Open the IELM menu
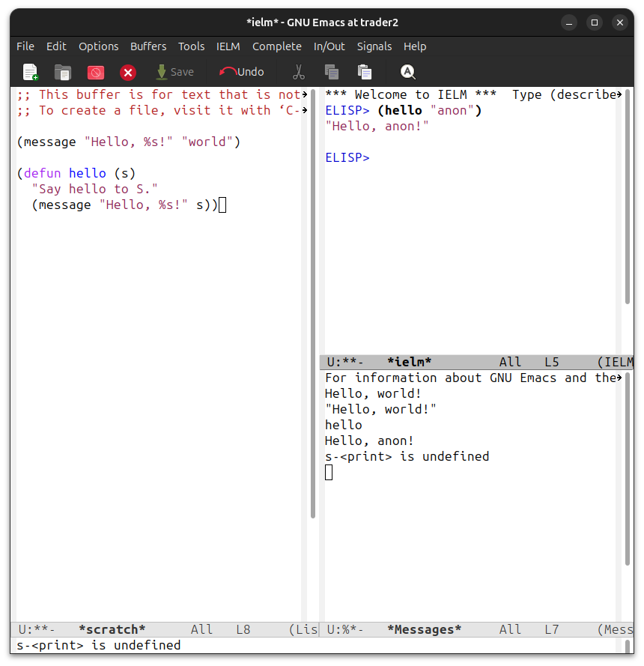Viewport: 644px width, 666px height. tap(228, 46)
